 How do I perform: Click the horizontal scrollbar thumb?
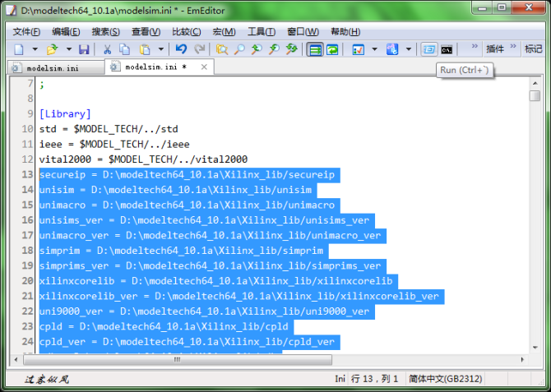[178, 360]
